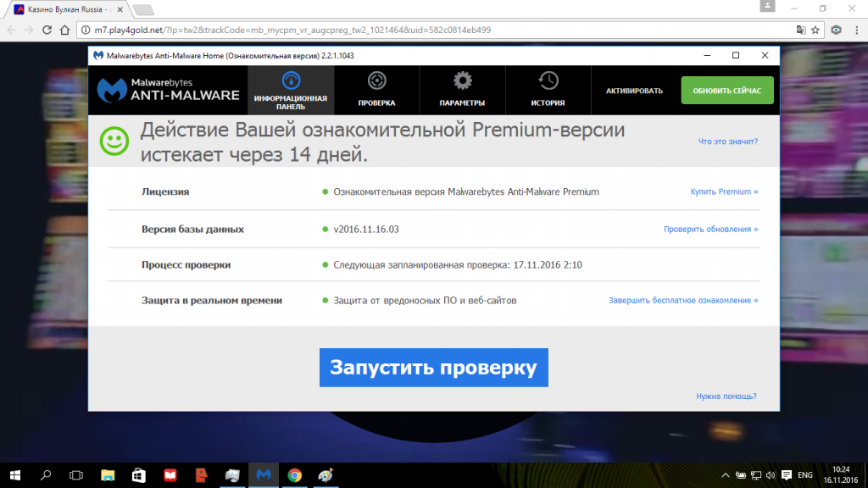The height and width of the screenshot is (488, 868).
Task: Open the 'Что это значит?' link
Action: [x=728, y=141]
